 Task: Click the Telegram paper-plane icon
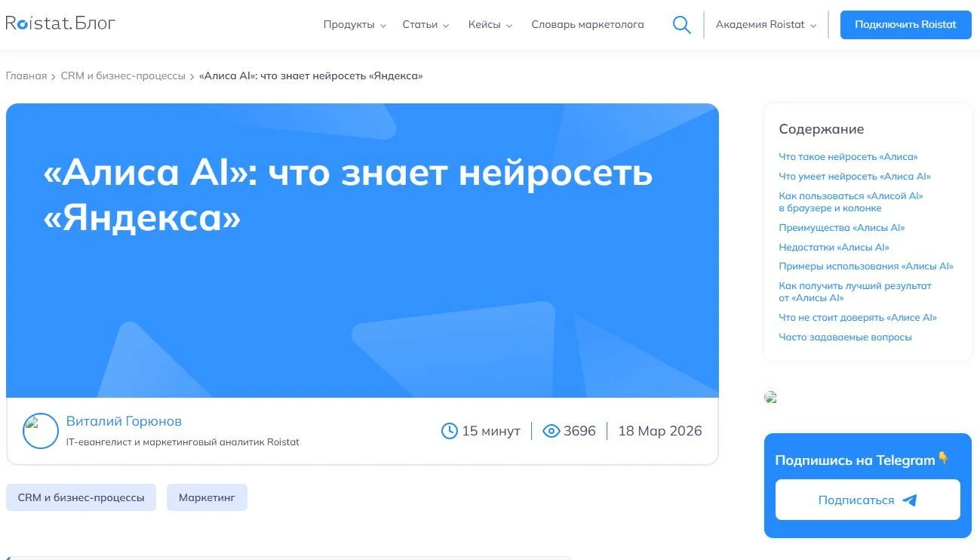[910, 500]
